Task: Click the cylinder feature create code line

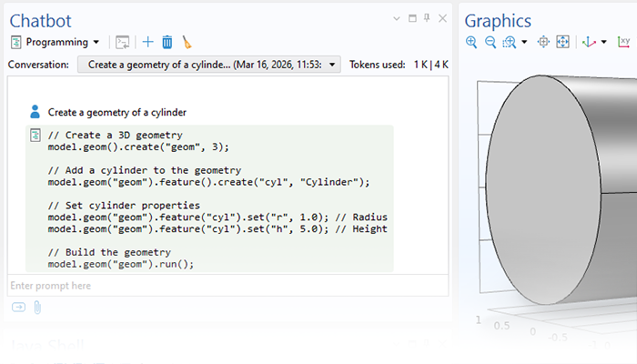Action: [x=208, y=182]
